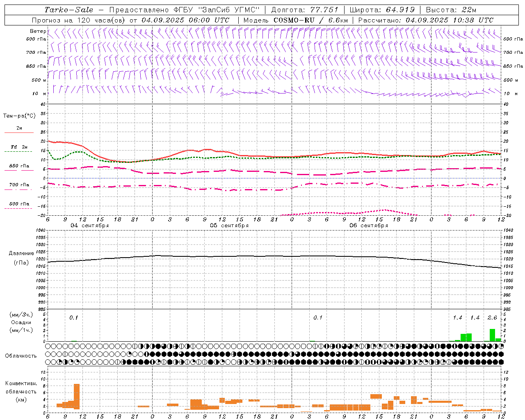Image resolution: width=525 pixels, height=420 pixels.
Task: Select the 'Долгота: 77.751' longitude text
Action: click(305, 10)
